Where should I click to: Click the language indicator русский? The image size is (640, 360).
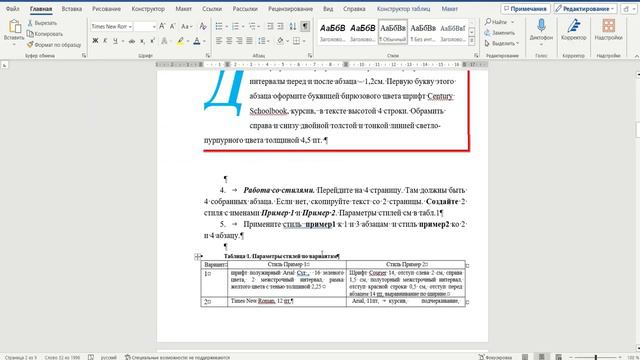109,357
